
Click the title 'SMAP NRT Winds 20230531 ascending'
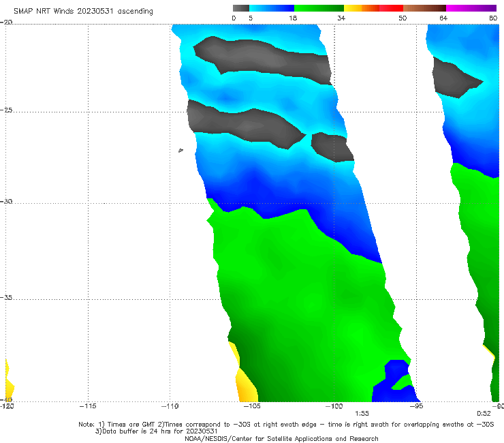coord(83,12)
